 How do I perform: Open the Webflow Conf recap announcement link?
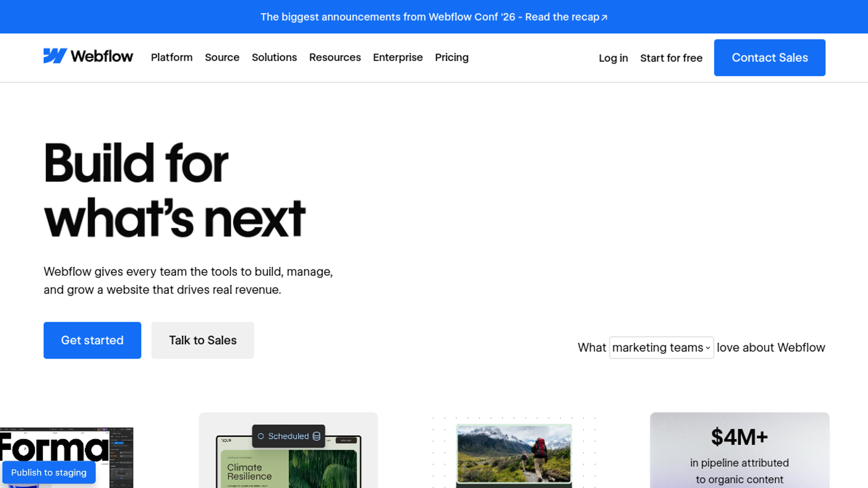434,17
